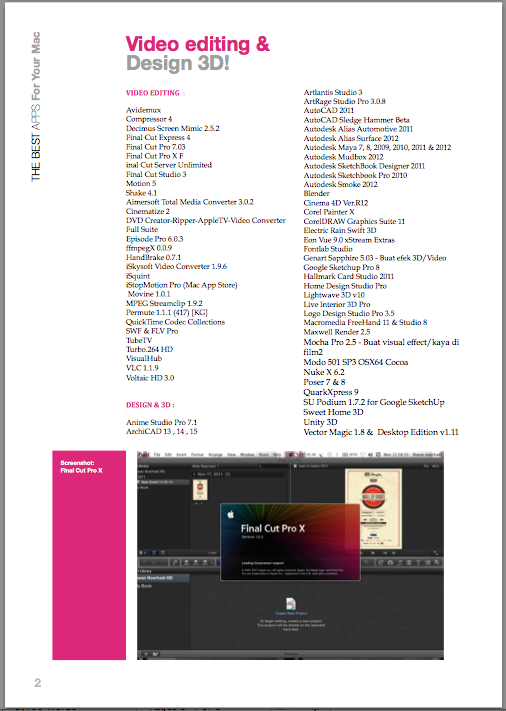506x711 pixels.
Task: Click the 'Cinematize 2' entry
Action: pos(148,211)
